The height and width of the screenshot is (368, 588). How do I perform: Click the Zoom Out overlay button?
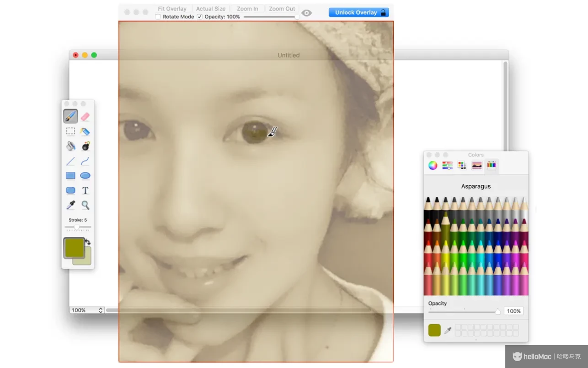click(282, 9)
